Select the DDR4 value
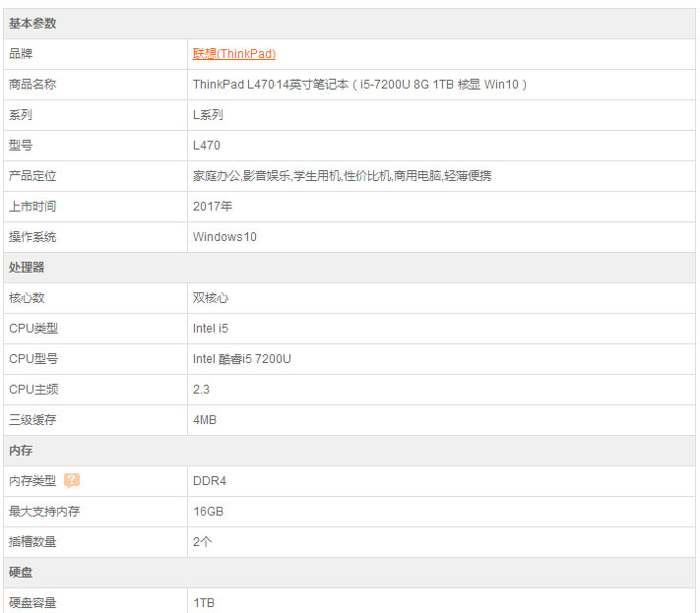Viewport: 700px width, 613px height. (x=210, y=481)
